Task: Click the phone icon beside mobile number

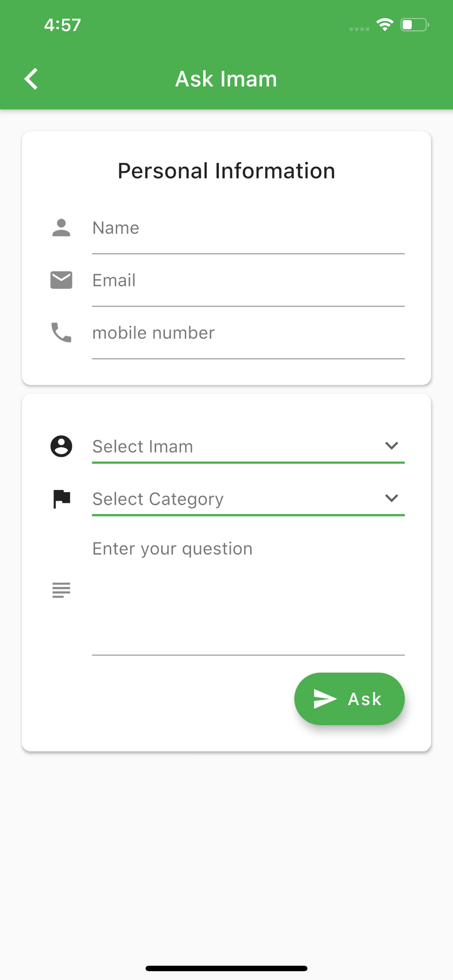Action: [61, 333]
